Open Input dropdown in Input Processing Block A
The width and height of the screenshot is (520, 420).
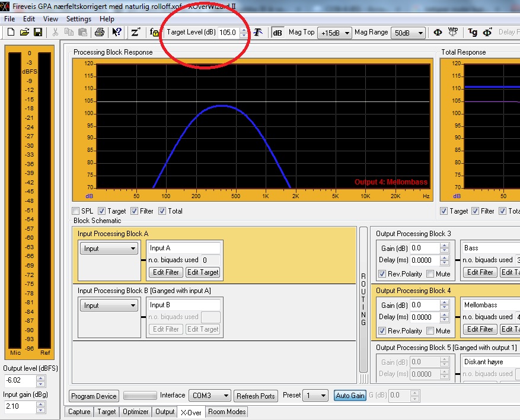109,249
